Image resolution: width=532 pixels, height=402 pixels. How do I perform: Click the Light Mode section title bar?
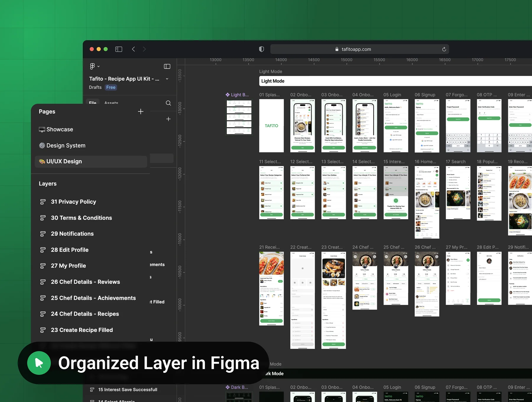[x=395, y=81]
